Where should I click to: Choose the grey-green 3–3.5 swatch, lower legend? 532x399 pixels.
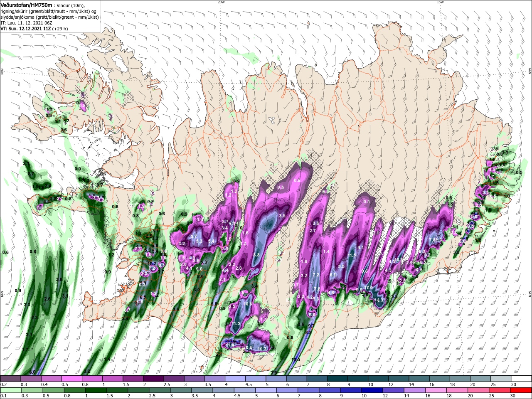tap(181, 390)
